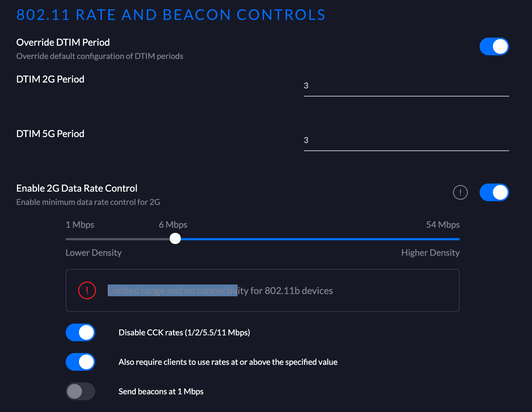532x412 pixels.
Task: Switch off requiring clients to use specified rates
Action: coord(80,362)
